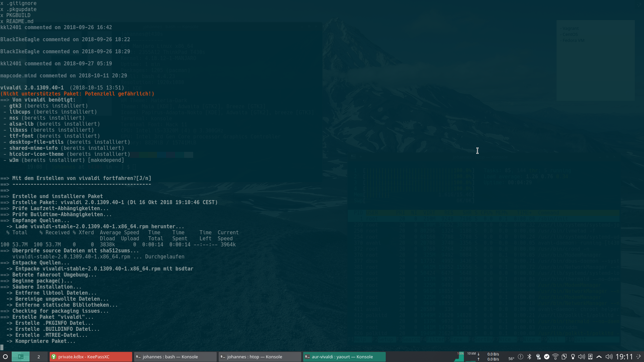Select the audio volume tray icon
Image resolution: width=644 pixels, height=362 pixels.
pos(581,357)
